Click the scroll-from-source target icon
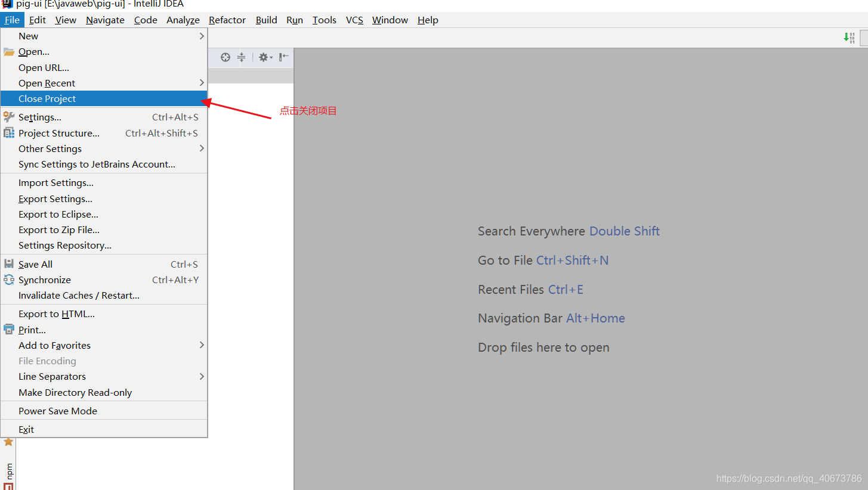The height and width of the screenshot is (490, 868). (225, 57)
